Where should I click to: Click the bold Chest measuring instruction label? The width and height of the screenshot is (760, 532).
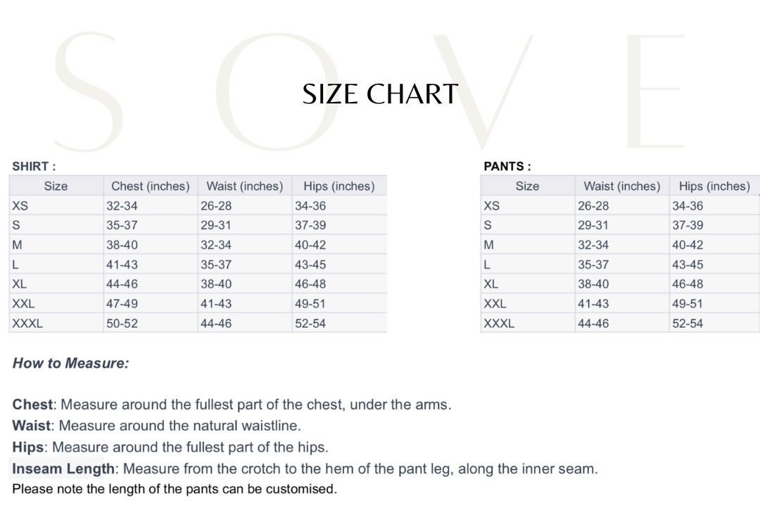pos(32,405)
